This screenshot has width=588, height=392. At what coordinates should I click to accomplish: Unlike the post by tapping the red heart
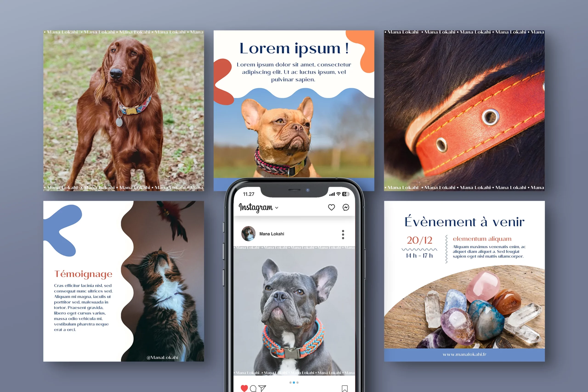tap(244, 389)
